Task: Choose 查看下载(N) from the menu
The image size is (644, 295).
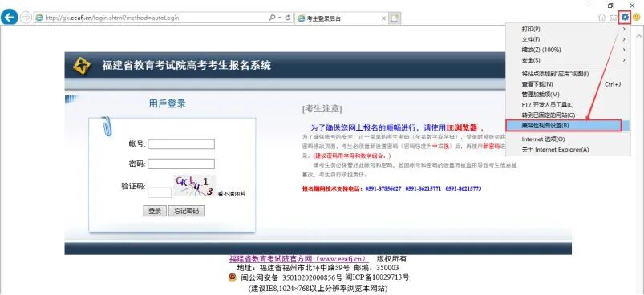Action: click(x=567, y=84)
